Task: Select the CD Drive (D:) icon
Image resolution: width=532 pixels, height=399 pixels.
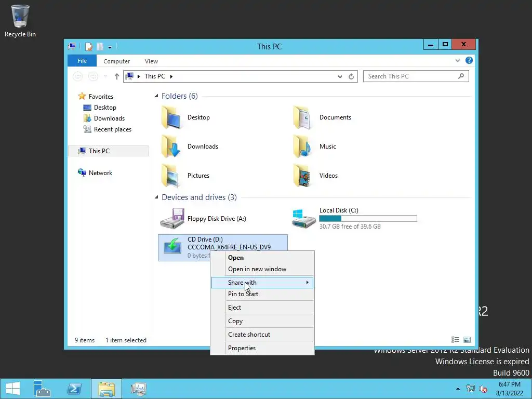Action: click(172, 246)
